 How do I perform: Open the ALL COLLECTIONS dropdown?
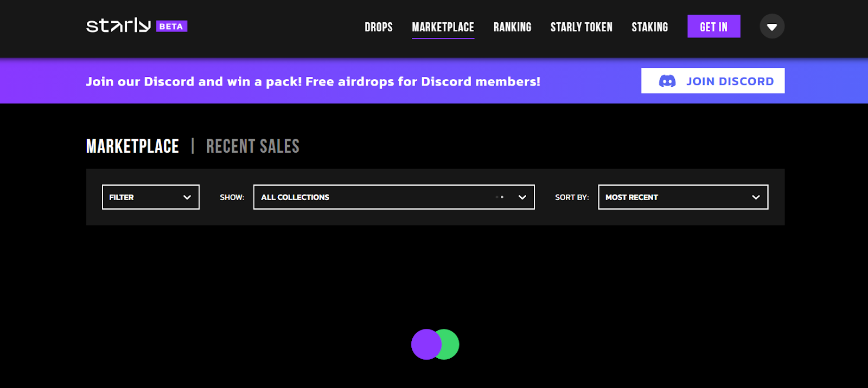point(394,197)
